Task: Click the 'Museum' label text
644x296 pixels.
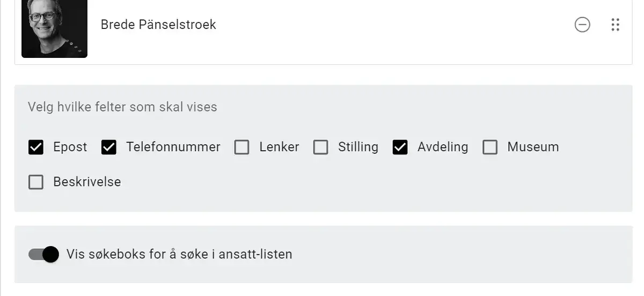Action: point(533,147)
